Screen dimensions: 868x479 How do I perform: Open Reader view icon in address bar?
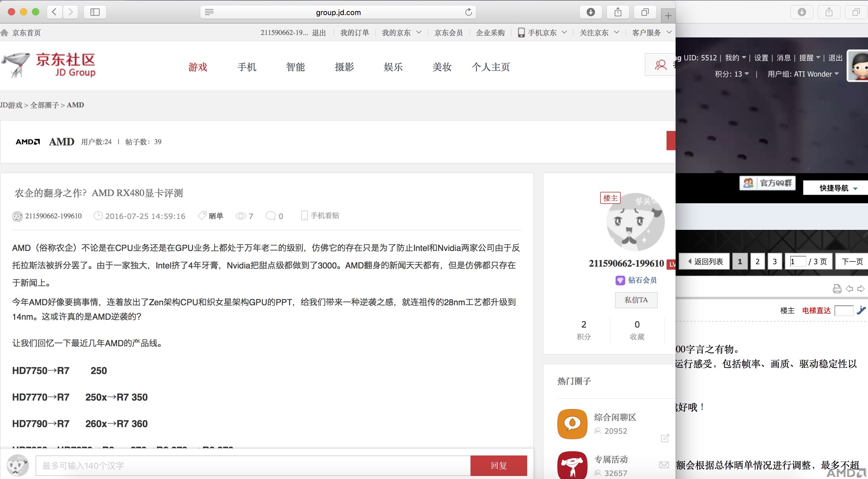tap(209, 12)
